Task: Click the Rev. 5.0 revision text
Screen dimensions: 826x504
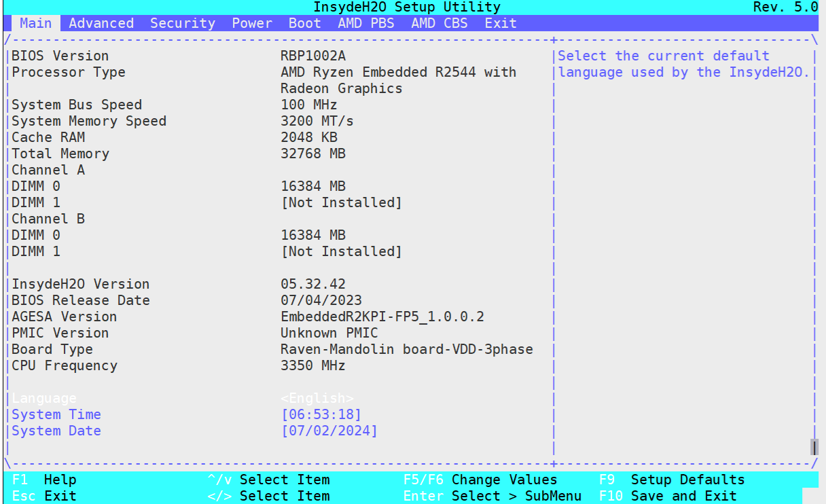Action: (786, 7)
